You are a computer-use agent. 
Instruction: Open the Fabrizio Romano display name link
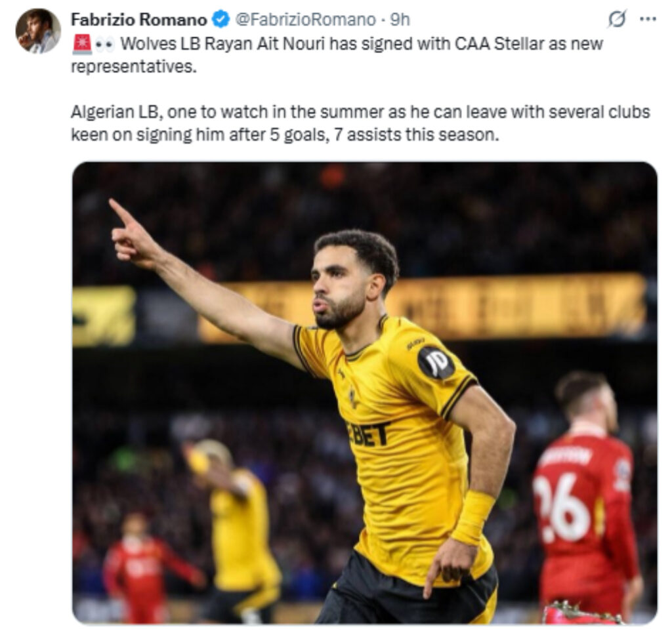[x=139, y=20]
